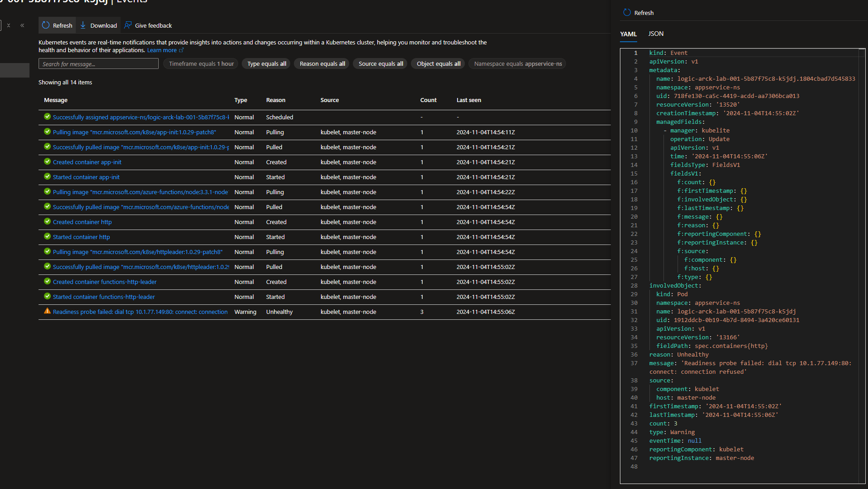Viewport: 868px width, 489px height.
Task: Click the Scheduled reason cell
Action: click(x=279, y=117)
